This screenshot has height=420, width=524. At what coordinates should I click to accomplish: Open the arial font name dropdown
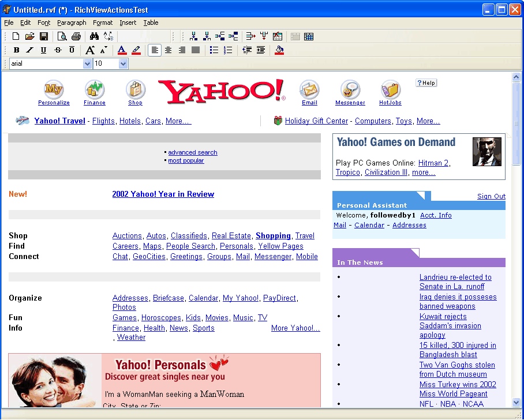[x=87, y=63]
